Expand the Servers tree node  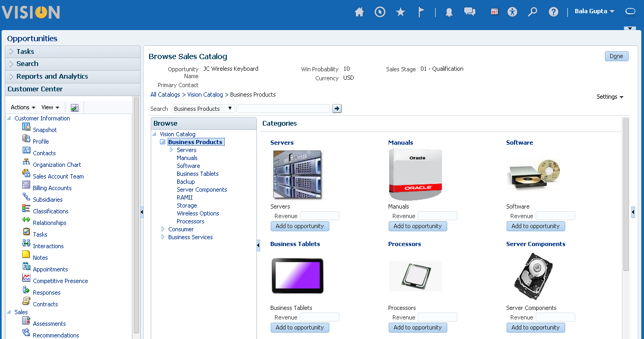click(171, 150)
